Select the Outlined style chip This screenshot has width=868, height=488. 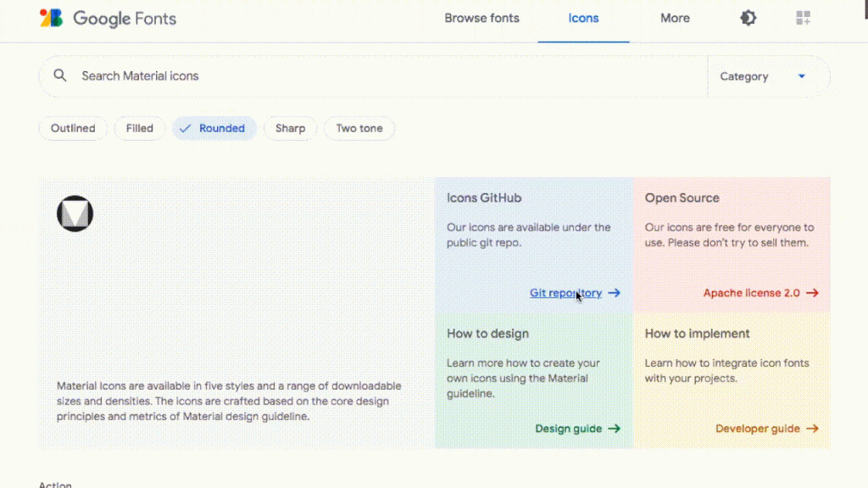click(73, 129)
